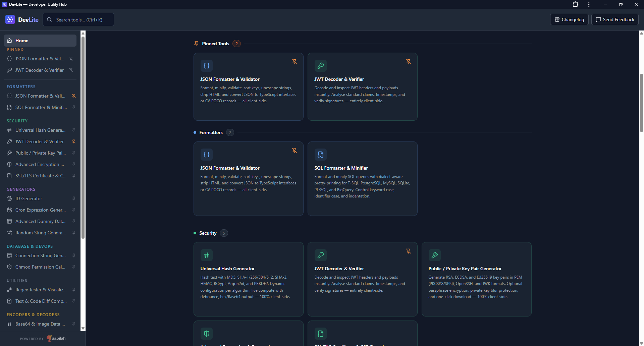Open three-dot menu in title bar
The height and width of the screenshot is (346, 644).
coord(589,4)
